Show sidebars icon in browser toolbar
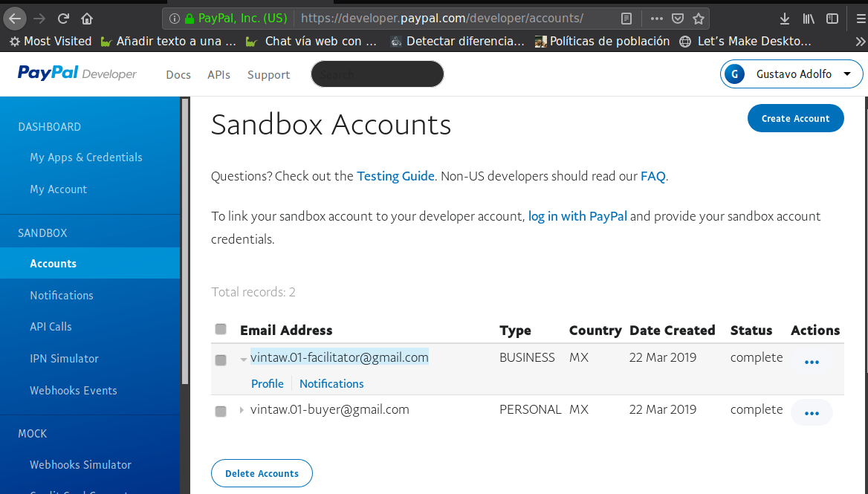The image size is (868, 494). [832, 19]
